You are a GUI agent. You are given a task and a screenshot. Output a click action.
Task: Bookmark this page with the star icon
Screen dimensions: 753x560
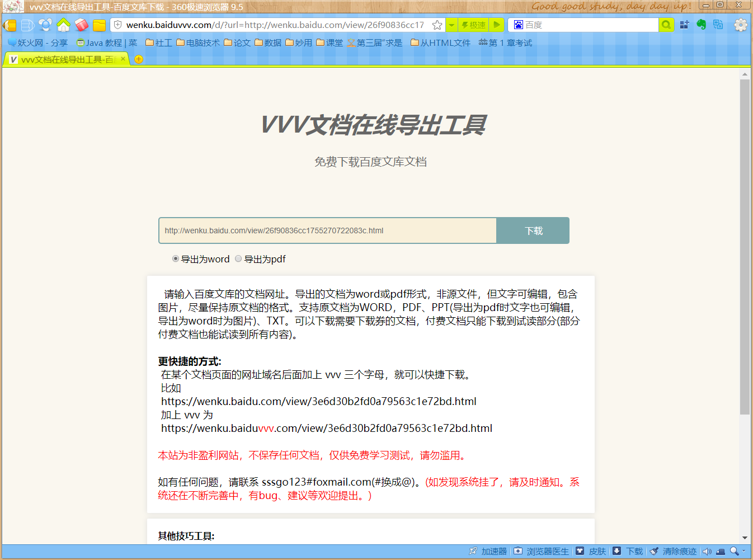tap(437, 25)
